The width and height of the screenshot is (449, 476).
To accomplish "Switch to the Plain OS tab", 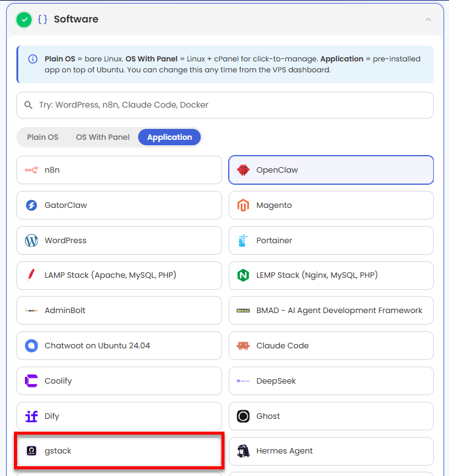I will (x=43, y=137).
